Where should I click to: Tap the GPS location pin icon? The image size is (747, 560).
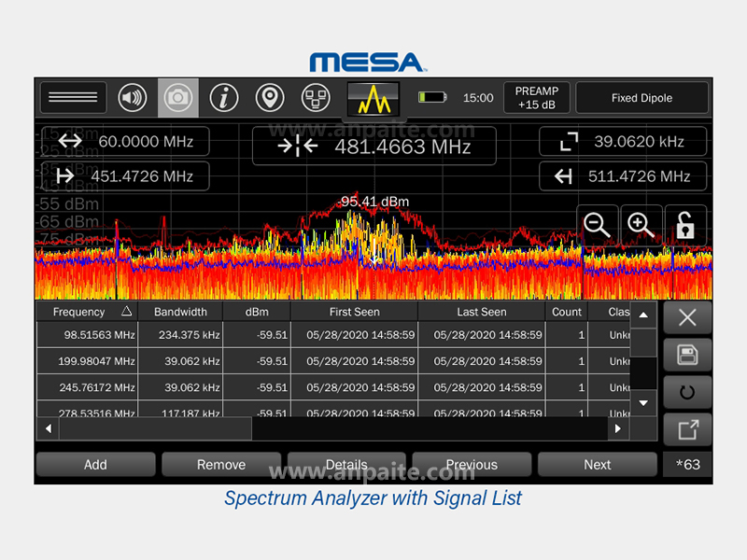coord(270,98)
